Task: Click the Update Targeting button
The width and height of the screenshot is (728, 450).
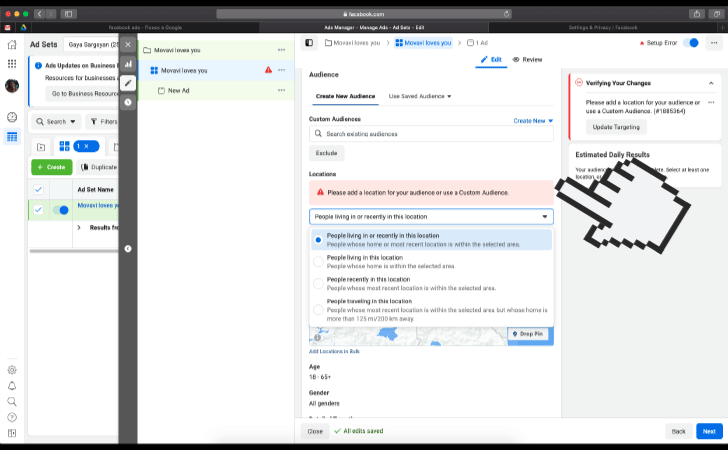Action: (x=616, y=127)
